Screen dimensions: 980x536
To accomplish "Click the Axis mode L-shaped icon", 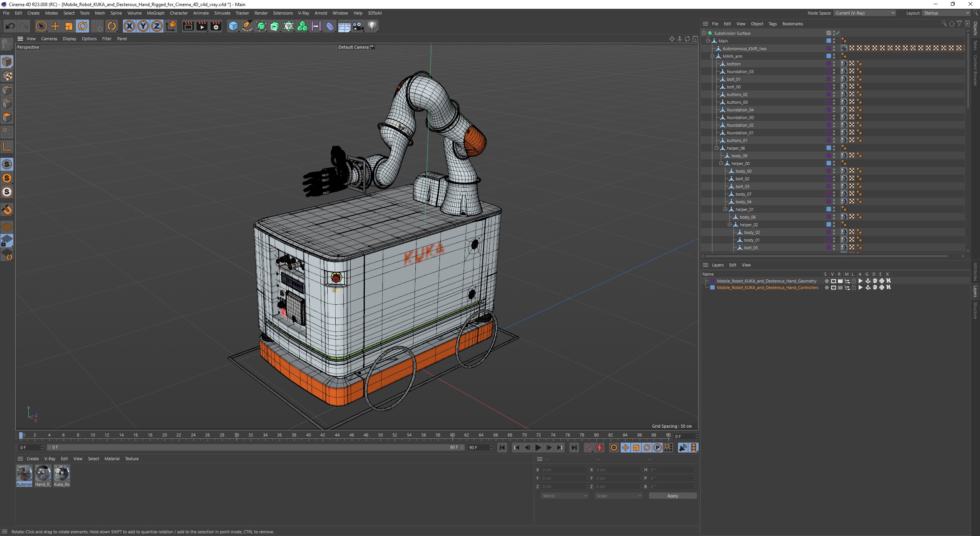I will [7, 147].
